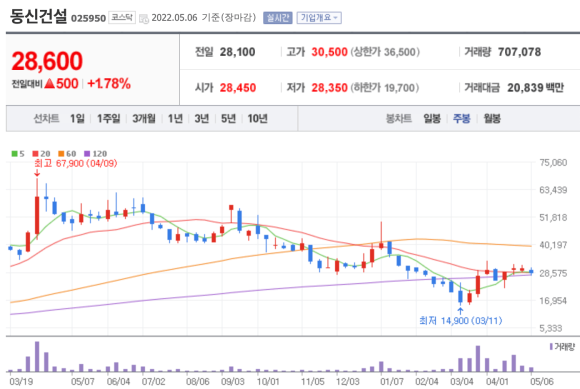The height and width of the screenshot is (389, 580).
Task: Click the 상한가 36,500 text
Action: click(x=385, y=52)
